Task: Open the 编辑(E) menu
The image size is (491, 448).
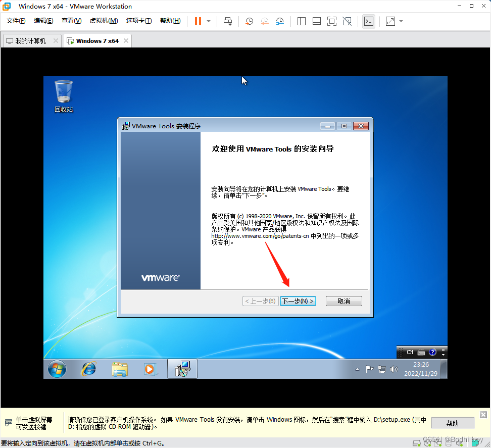Action: (43, 21)
